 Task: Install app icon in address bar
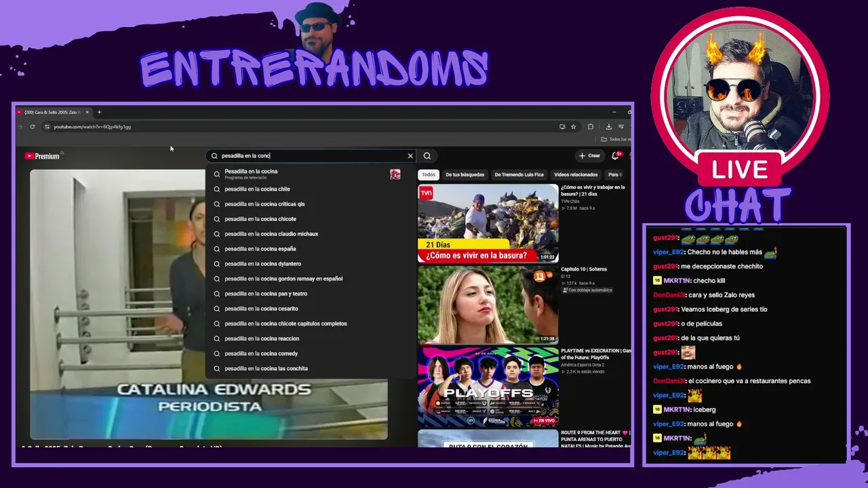coord(562,127)
